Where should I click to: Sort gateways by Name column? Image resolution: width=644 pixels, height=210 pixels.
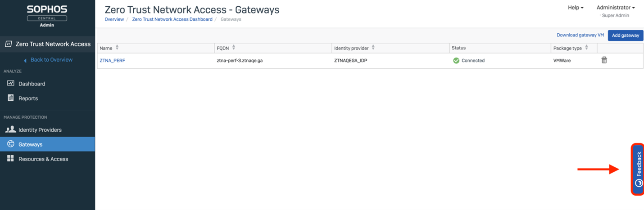[x=117, y=48]
